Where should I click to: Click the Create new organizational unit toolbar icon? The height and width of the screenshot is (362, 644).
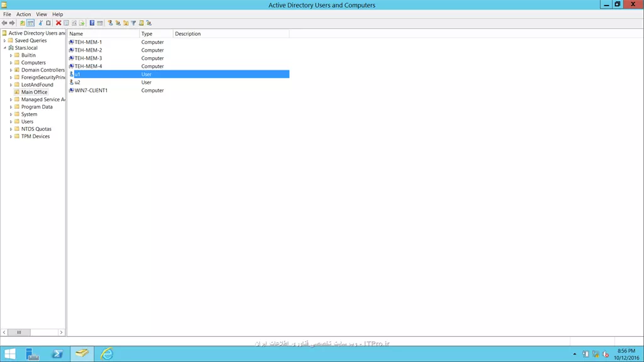point(126,23)
